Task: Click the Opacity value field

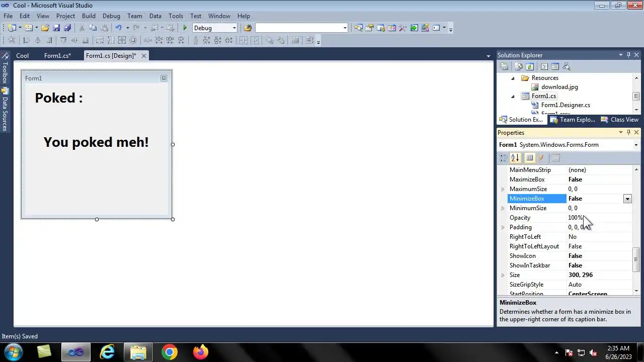Action: pos(599,218)
